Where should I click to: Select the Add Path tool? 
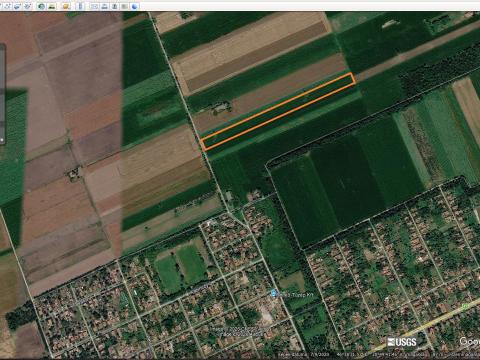pos(7,6)
